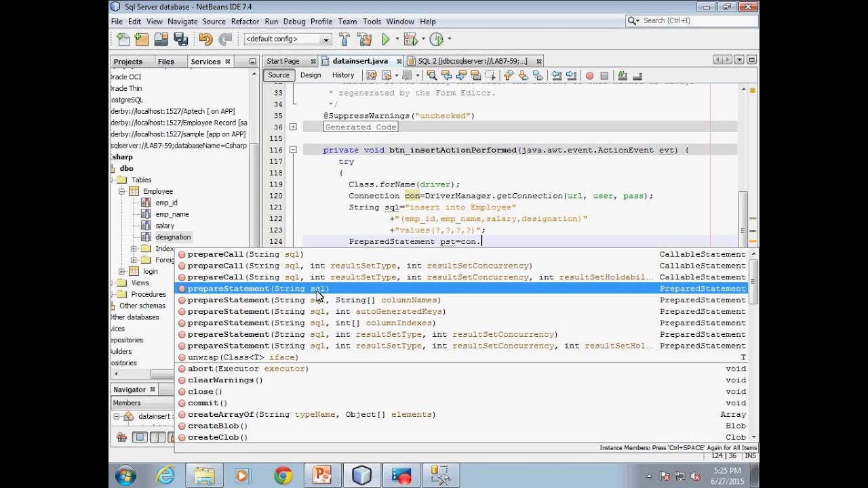Collapse the btn_insertActionPerformed method fold
The width and height of the screenshot is (868, 488).
[x=293, y=150]
